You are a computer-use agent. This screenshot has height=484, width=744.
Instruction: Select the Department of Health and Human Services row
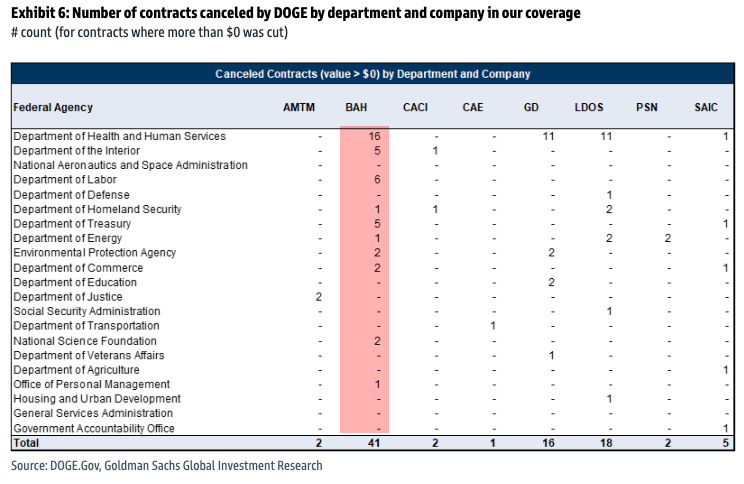(372, 136)
